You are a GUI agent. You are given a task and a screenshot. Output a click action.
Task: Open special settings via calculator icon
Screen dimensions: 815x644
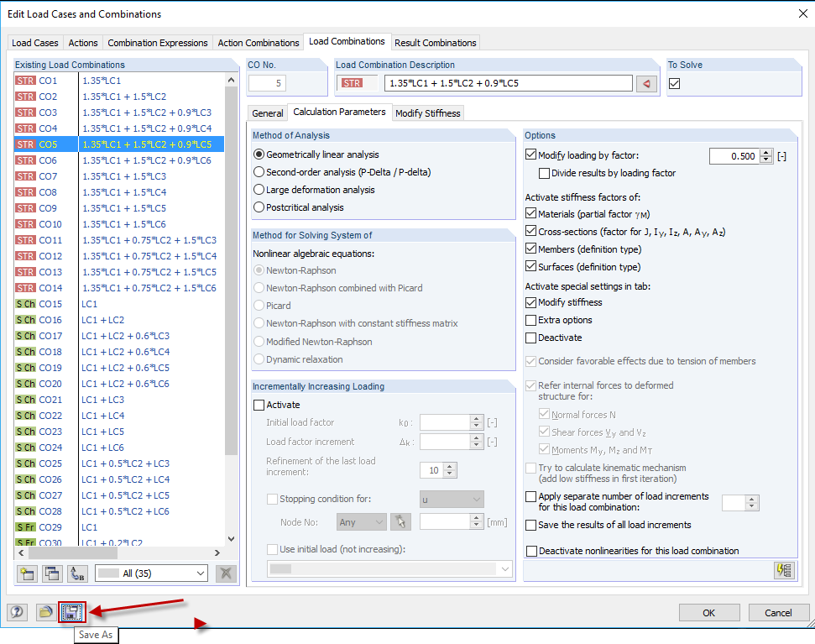click(784, 570)
